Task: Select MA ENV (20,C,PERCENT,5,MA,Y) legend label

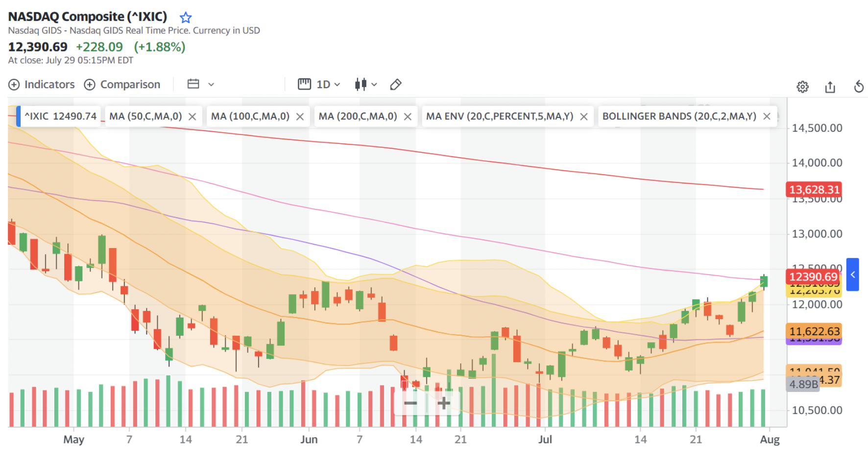Action: tap(500, 116)
